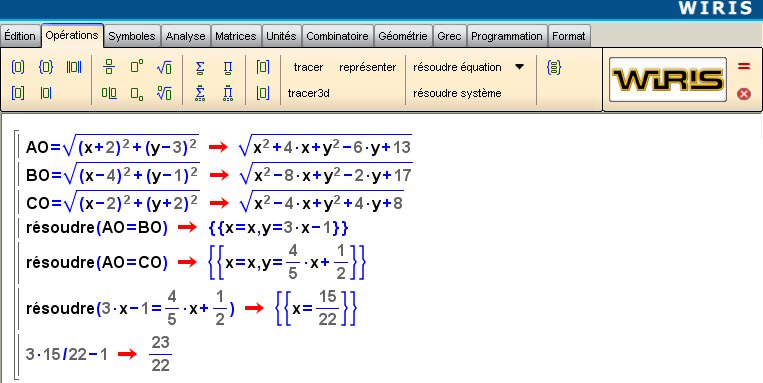Expand the résoudre équation dropdown arrow

coord(519,67)
